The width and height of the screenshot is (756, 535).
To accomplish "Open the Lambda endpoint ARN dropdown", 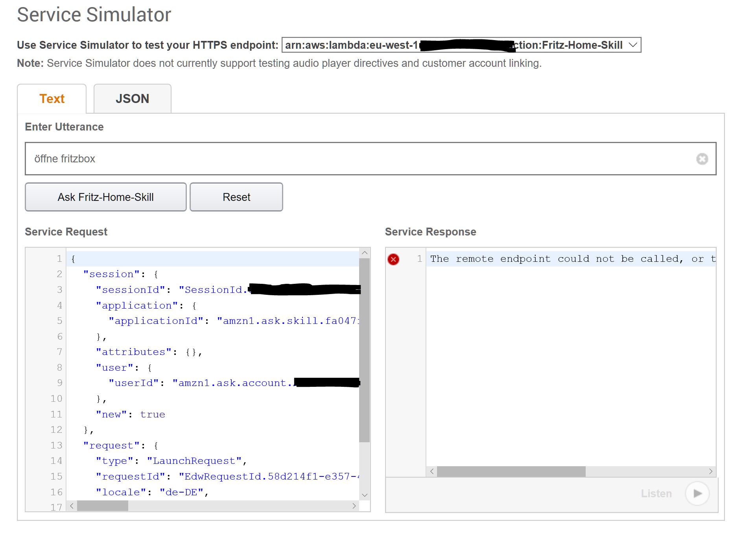I will pyautogui.click(x=632, y=45).
